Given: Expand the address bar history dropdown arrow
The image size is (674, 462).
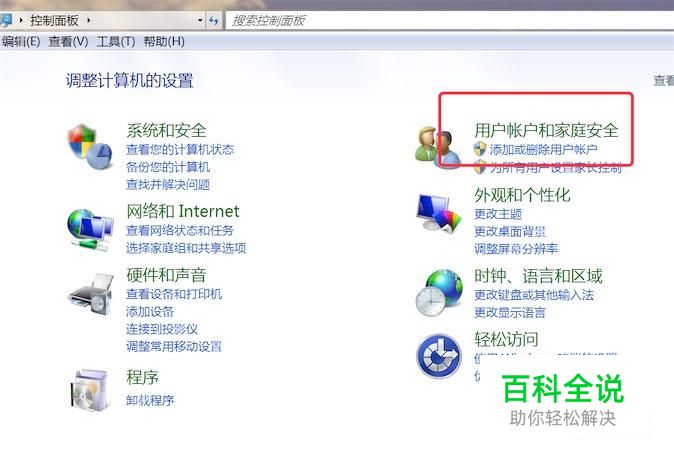Looking at the screenshot, I should point(200,20).
